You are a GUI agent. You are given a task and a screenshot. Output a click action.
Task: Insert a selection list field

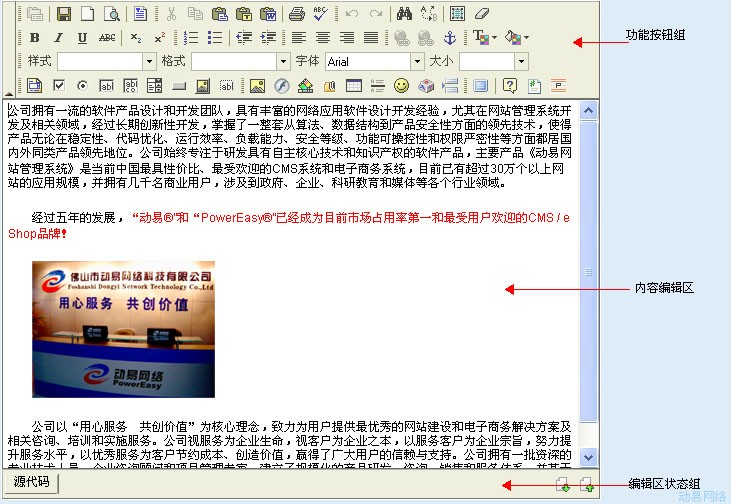point(154,85)
